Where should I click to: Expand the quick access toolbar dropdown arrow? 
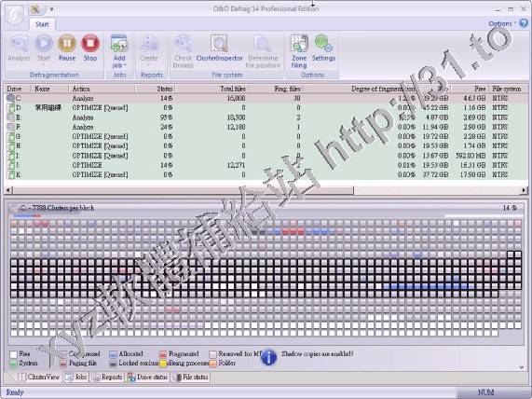tap(51, 9)
